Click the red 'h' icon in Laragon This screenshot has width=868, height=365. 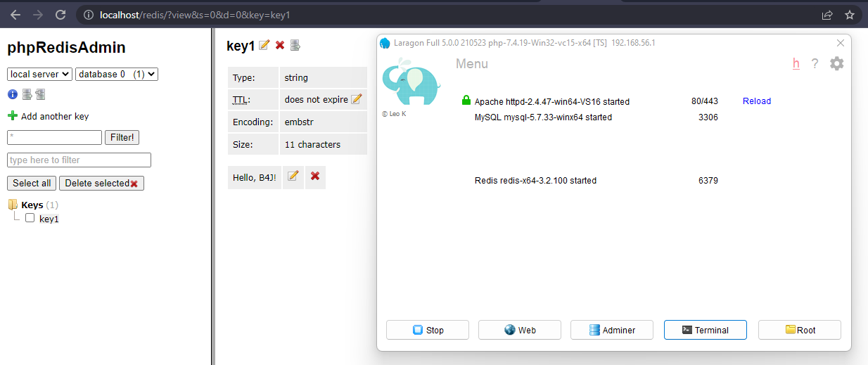[x=796, y=63]
